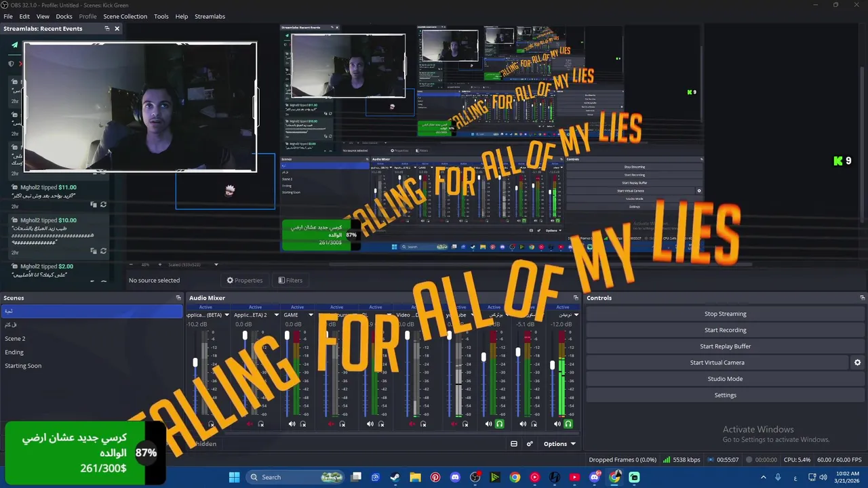
Task: Toggle monitoring on the youtube channel
Action: (x=466, y=424)
